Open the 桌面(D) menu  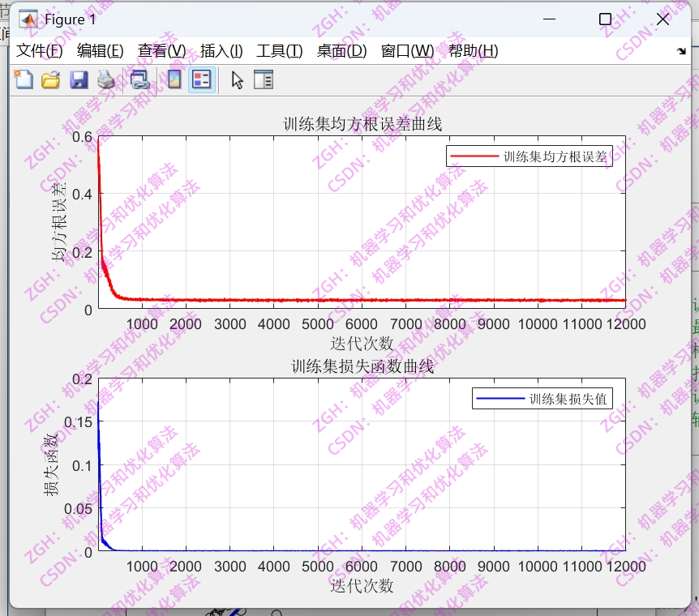click(341, 51)
